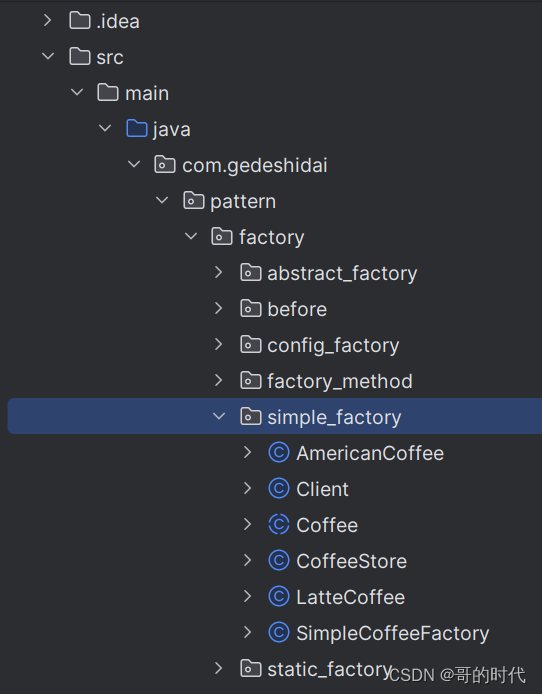Viewport: 542px width, 694px height.
Task: Collapse the simple_factory package chevron
Action: (219, 416)
